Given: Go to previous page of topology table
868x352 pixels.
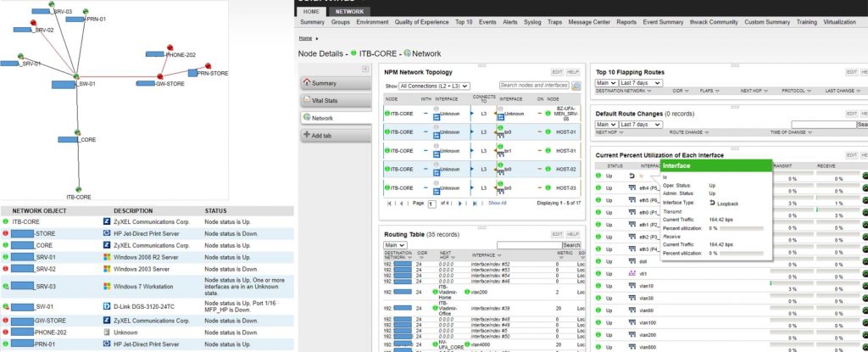Looking at the screenshot, I should tap(401, 204).
